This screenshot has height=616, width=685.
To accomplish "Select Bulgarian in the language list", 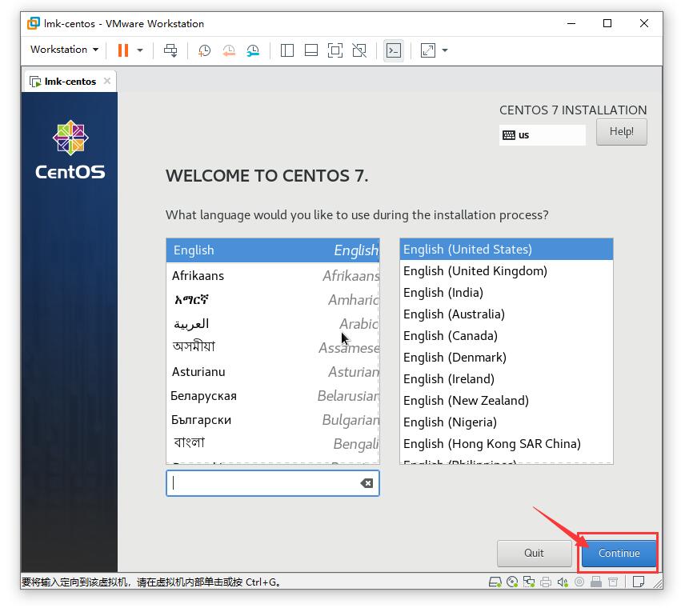I will coord(273,420).
